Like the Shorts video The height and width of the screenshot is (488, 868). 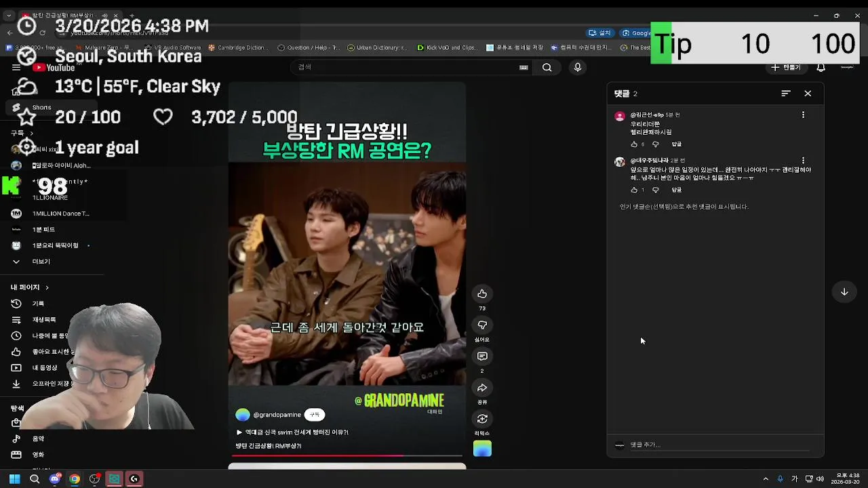(482, 293)
